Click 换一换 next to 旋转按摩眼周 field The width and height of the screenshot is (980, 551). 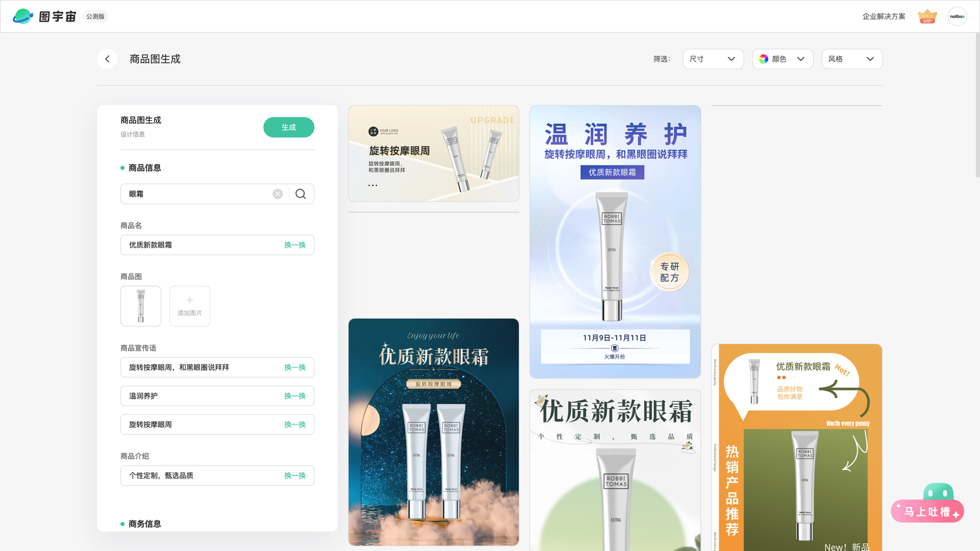coord(295,424)
